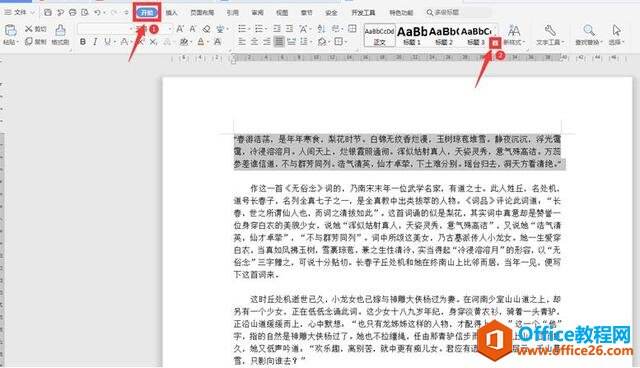This screenshot has height=368, width=640.
Task: Click the Text Tools wrench icon
Action: coord(550,30)
